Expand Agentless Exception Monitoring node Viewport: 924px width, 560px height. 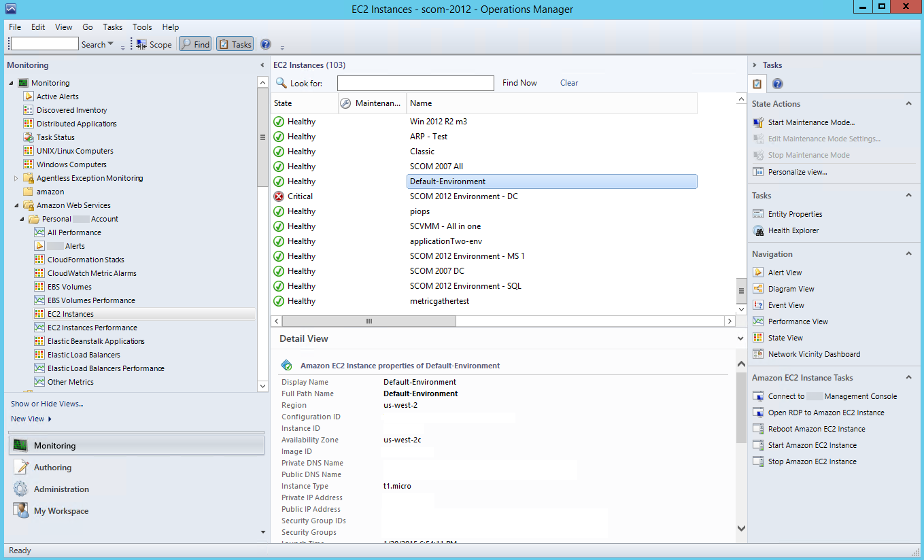[16, 178]
